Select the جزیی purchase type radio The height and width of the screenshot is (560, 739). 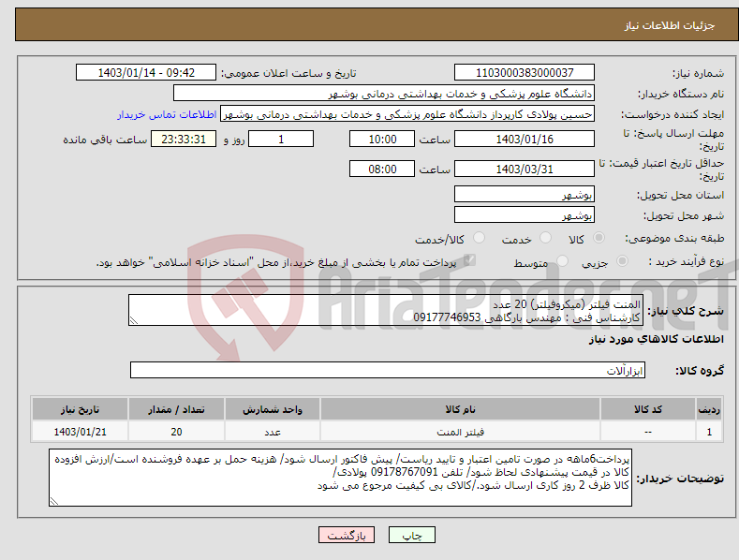click(622, 260)
